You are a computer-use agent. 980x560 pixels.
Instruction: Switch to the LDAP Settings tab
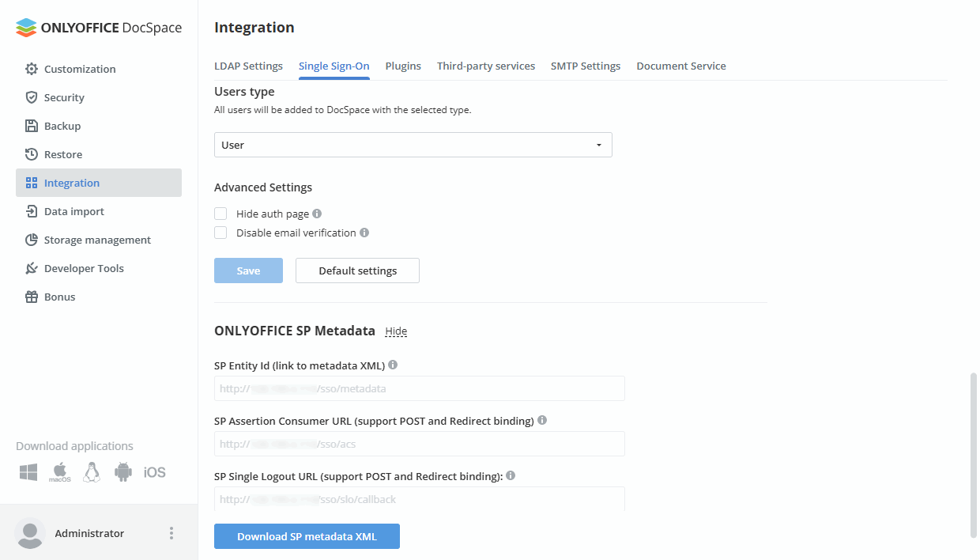(x=248, y=66)
